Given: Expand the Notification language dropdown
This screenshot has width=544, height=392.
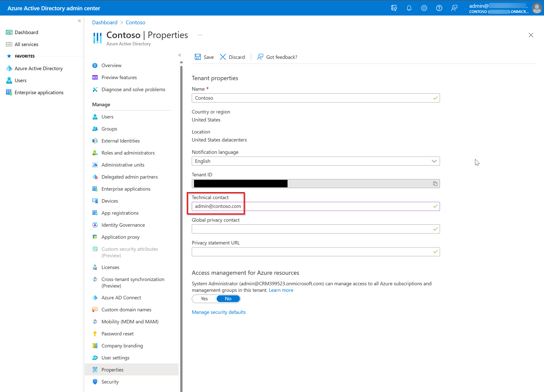Looking at the screenshot, I should (434, 161).
